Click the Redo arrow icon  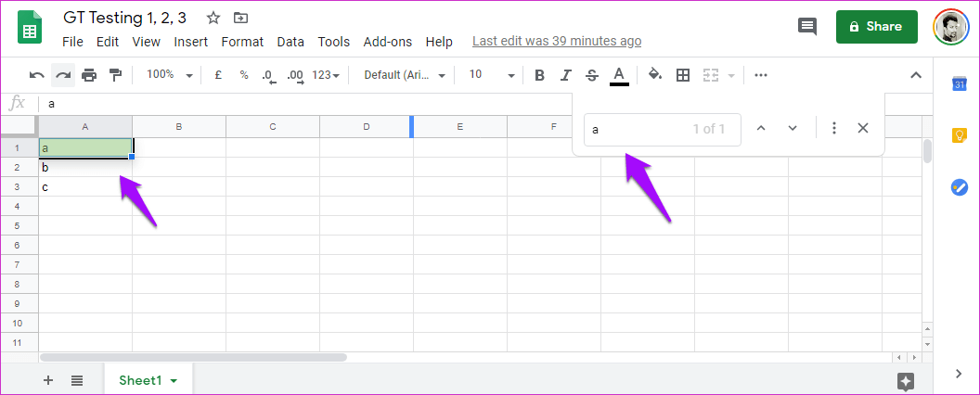(x=63, y=75)
